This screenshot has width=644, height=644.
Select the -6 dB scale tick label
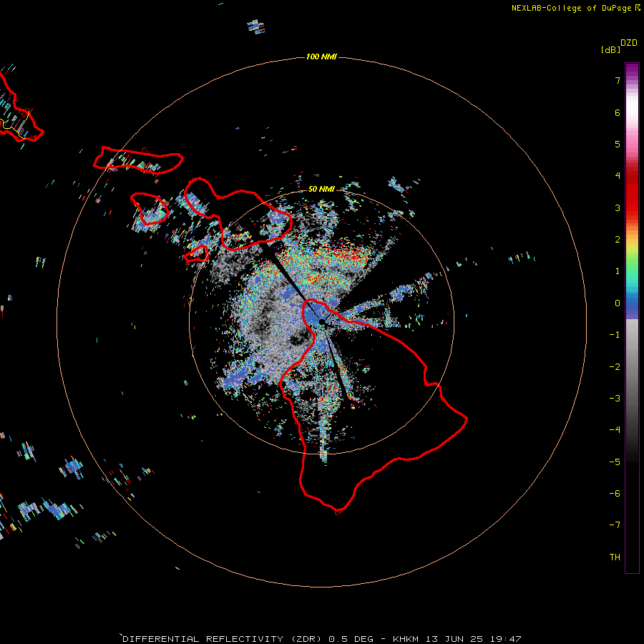pyautogui.click(x=615, y=494)
